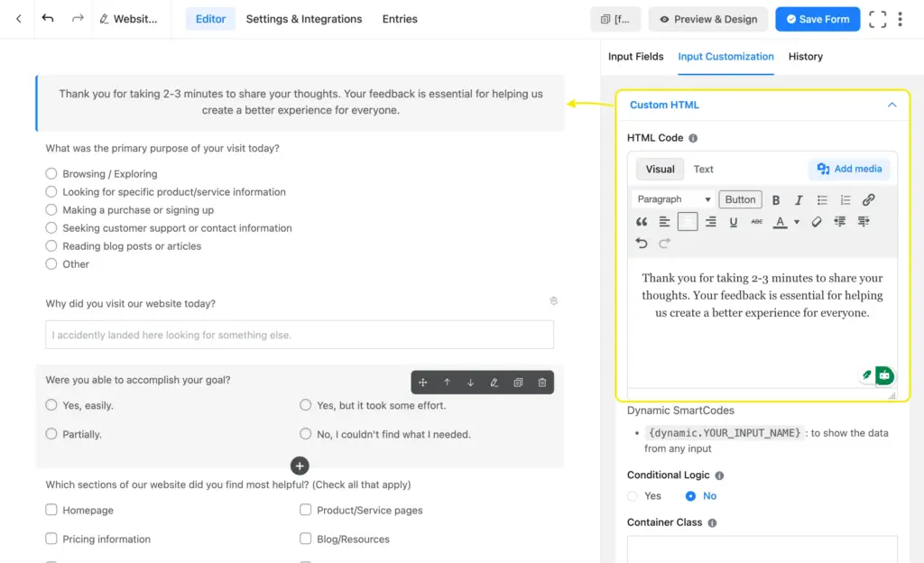Screen dimensions: 924x563
Task: Collapse the Custom HTML section
Action: [x=892, y=105]
